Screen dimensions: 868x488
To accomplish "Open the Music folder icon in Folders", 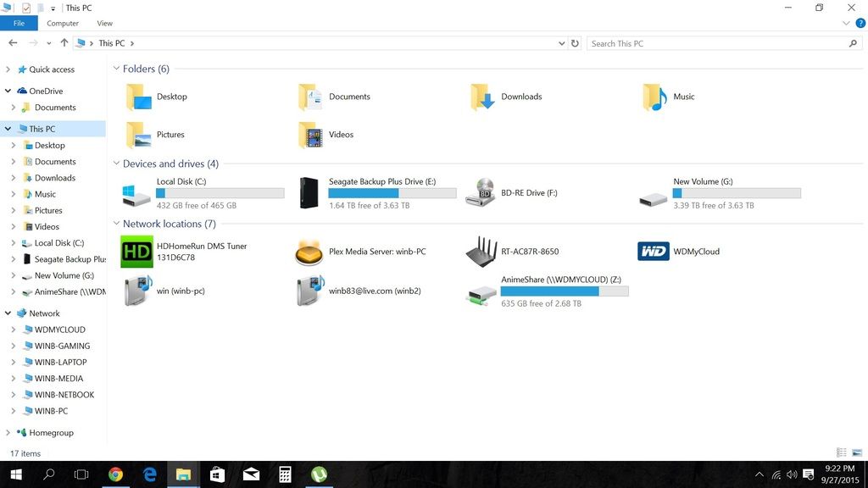I will pos(655,97).
